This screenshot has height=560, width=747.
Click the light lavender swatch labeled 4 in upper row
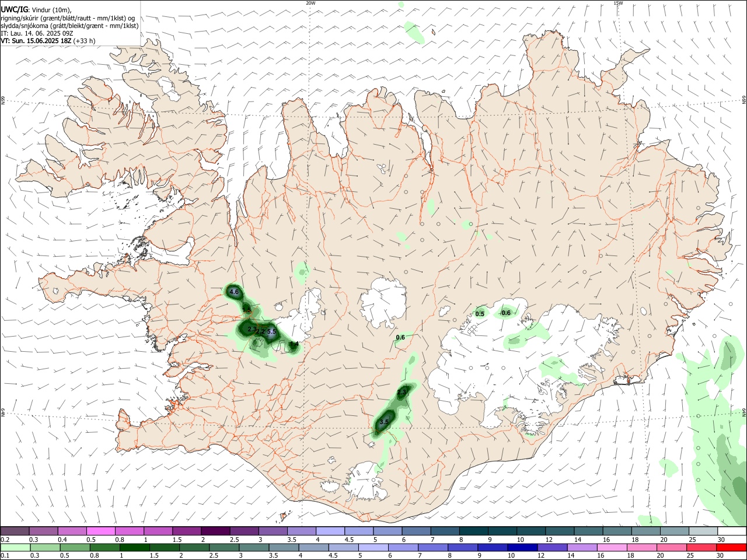click(330, 531)
